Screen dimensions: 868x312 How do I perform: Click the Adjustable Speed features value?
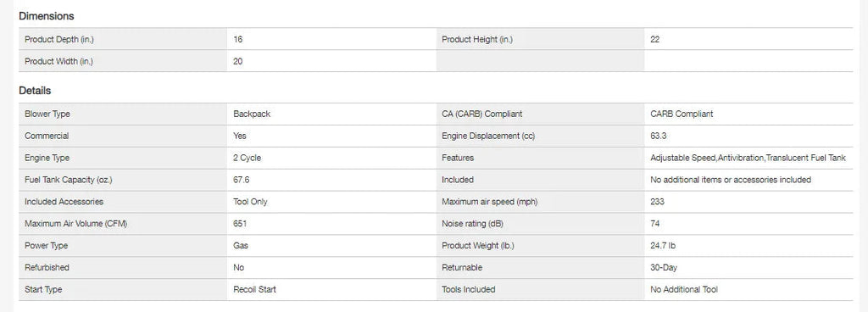tap(748, 159)
